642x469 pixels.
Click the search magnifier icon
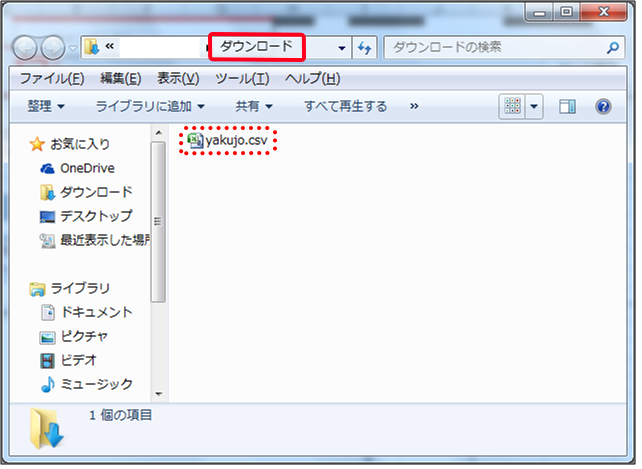pos(613,47)
